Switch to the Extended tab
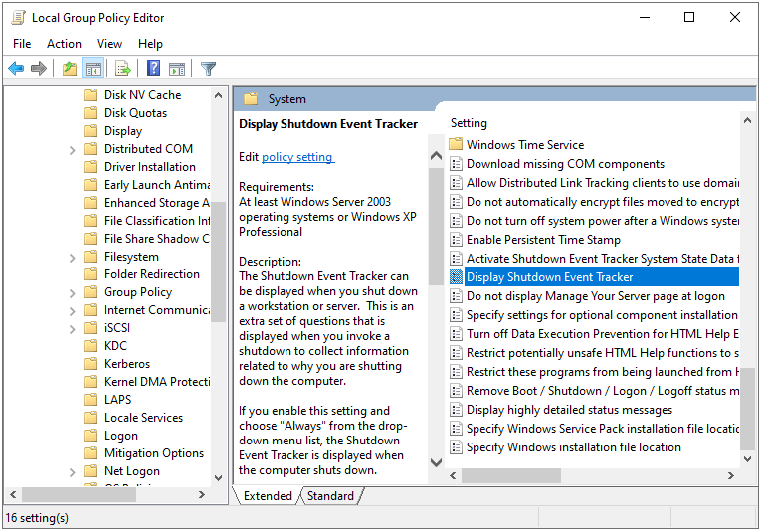The height and width of the screenshot is (532, 763). 268,496
